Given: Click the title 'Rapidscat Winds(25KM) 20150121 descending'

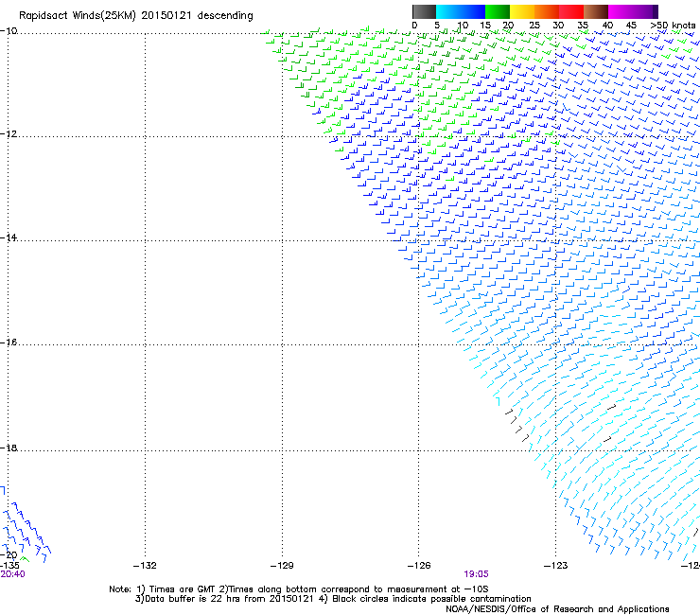Looking at the screenshot, I should [135, 16].
